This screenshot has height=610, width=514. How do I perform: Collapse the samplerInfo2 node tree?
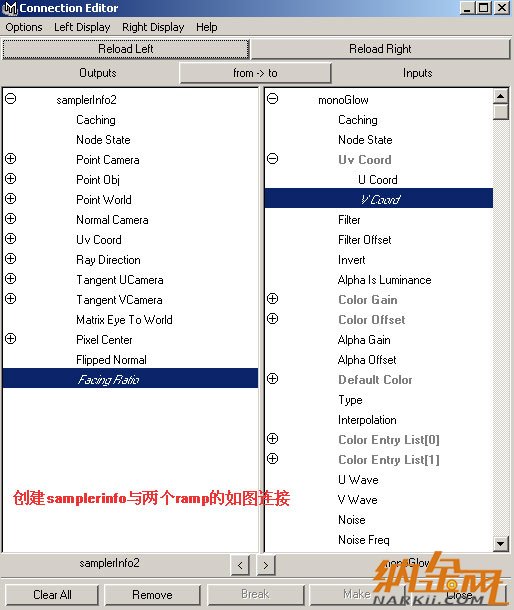[11, 98]
